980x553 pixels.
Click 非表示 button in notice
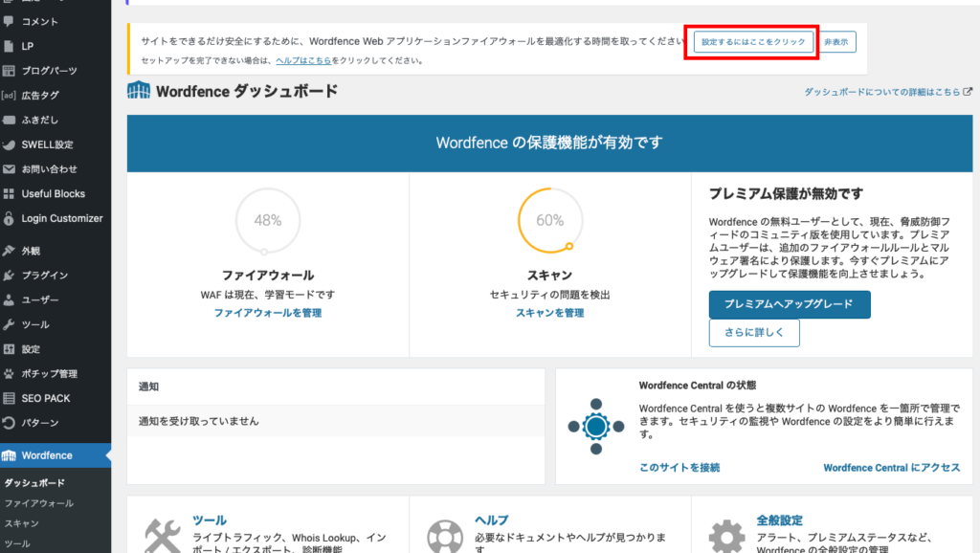click(x=836, y=42)
